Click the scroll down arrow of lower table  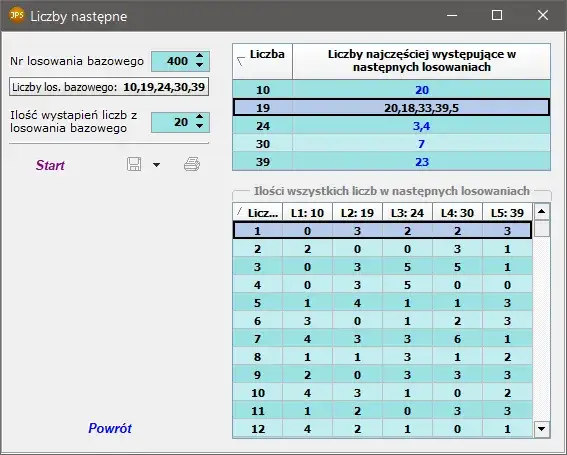(x=541, y=429)
